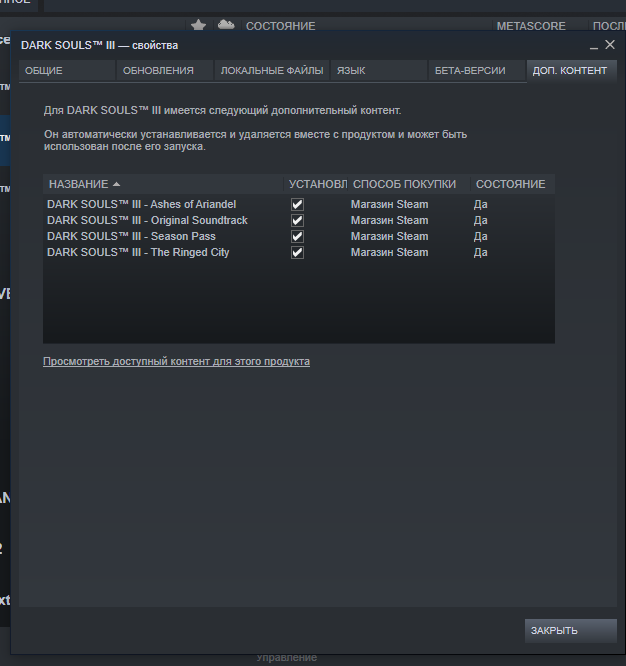Click Магазин Steam in Ashes of Ariandel row

[389, 204]
